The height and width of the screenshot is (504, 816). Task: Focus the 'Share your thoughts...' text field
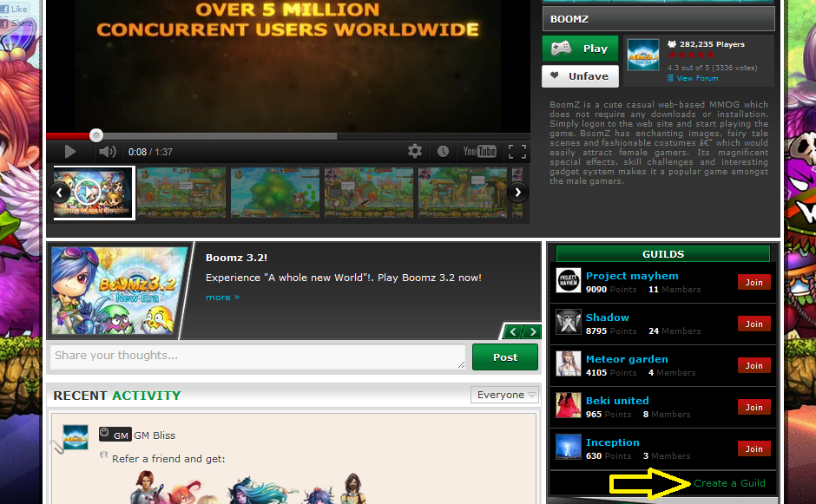tap(258, 357)
